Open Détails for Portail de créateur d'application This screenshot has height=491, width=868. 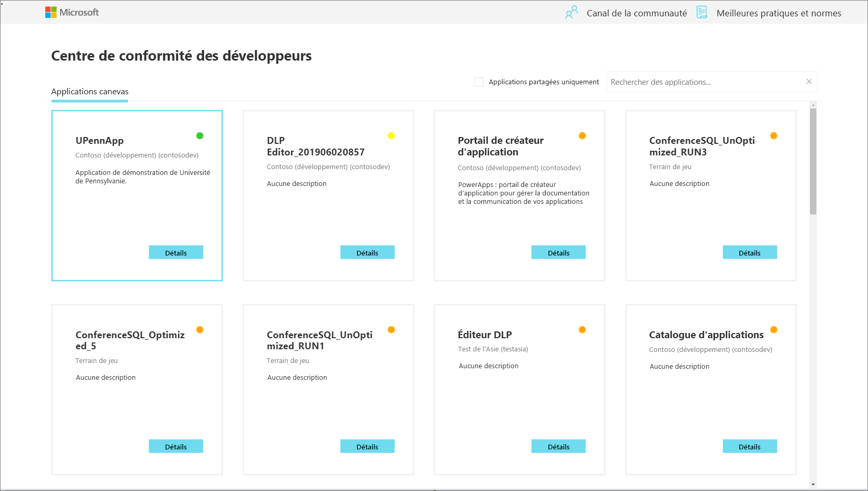point(558,252)
